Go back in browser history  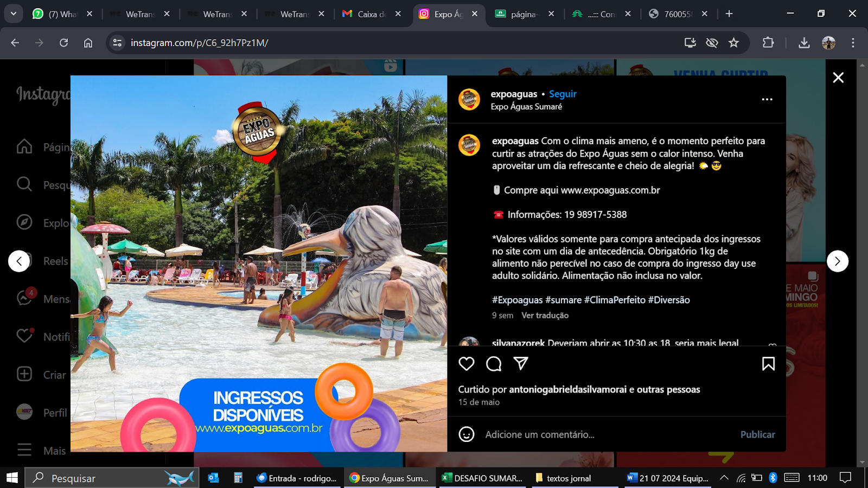coord(15,43)
